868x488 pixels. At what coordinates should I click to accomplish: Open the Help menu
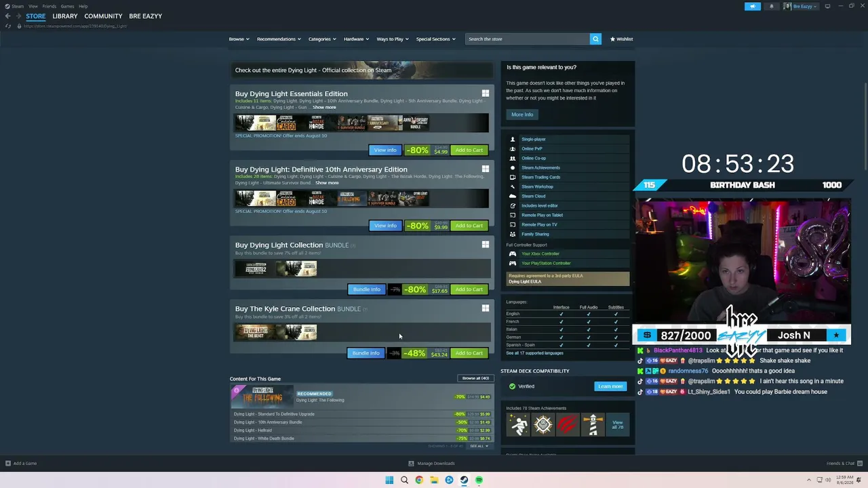click(83, 6)
